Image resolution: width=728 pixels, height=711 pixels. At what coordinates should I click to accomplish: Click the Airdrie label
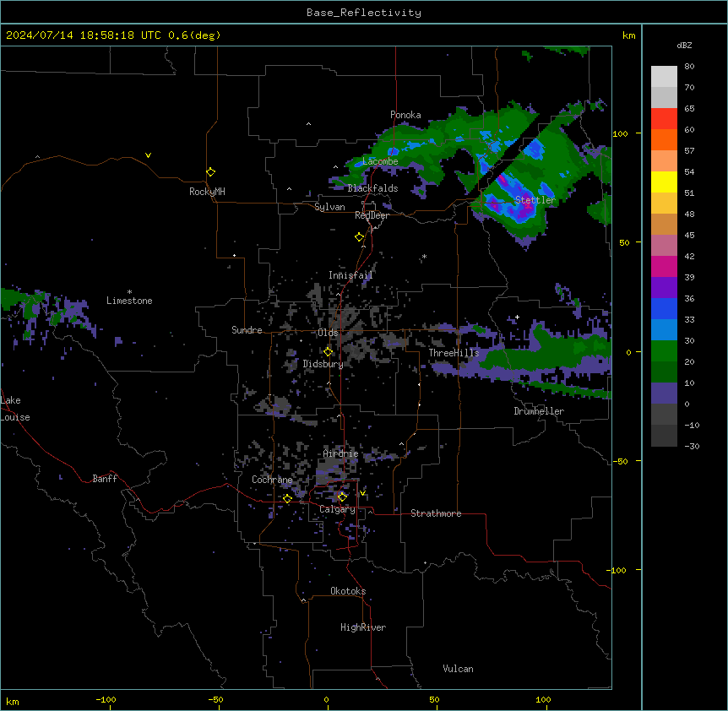340,453
